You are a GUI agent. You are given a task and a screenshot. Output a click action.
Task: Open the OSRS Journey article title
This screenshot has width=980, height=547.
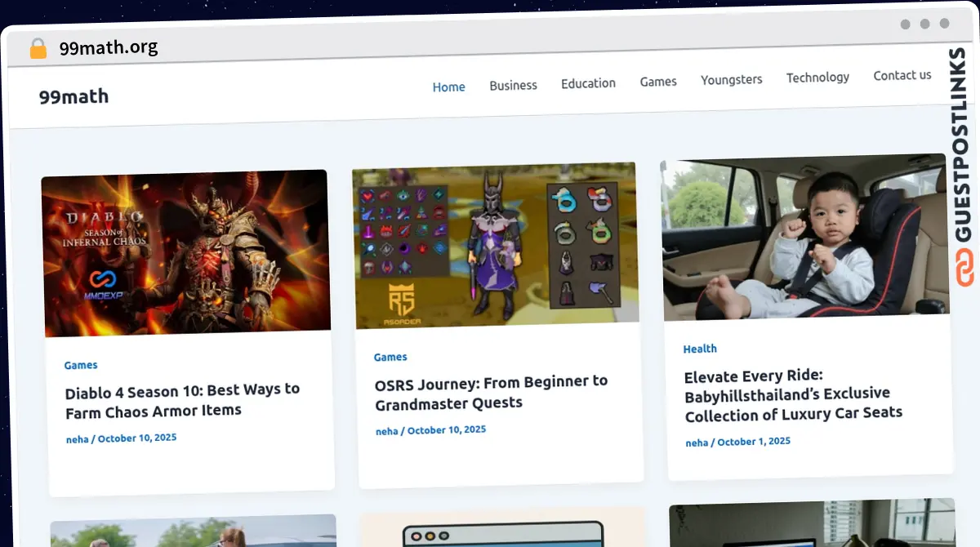[491, 392]
